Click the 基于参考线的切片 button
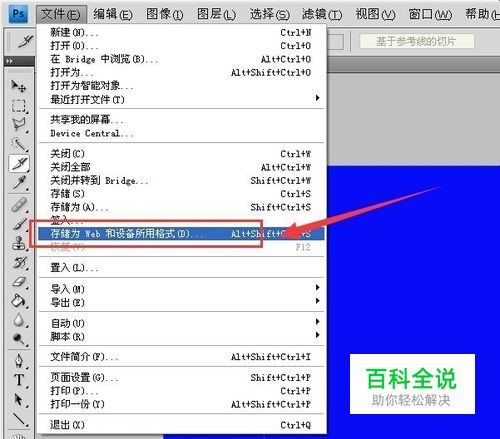The image size is (500, 439). click(417, 41)
